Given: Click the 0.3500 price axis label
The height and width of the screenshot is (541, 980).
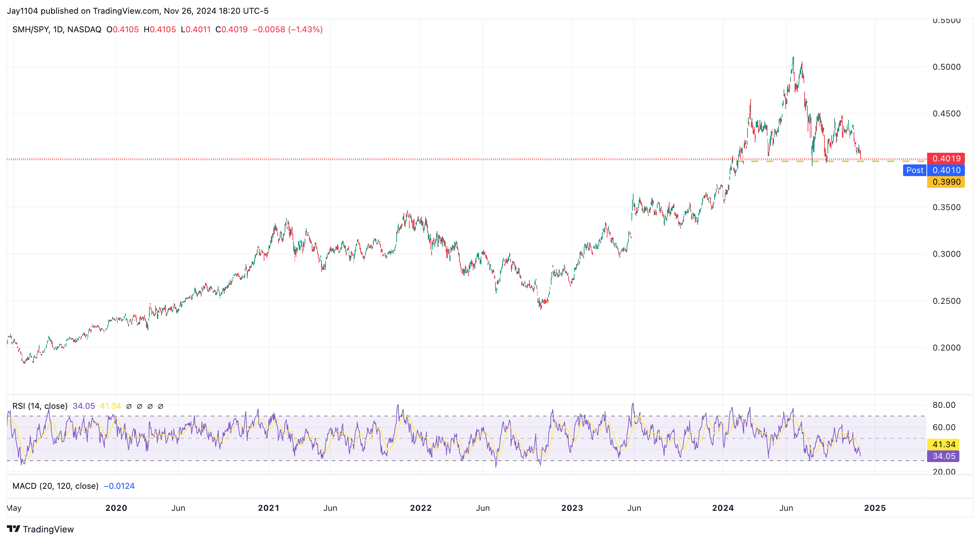Looking at the screenshot, I should pyautogui.click(x=947, y=207).
